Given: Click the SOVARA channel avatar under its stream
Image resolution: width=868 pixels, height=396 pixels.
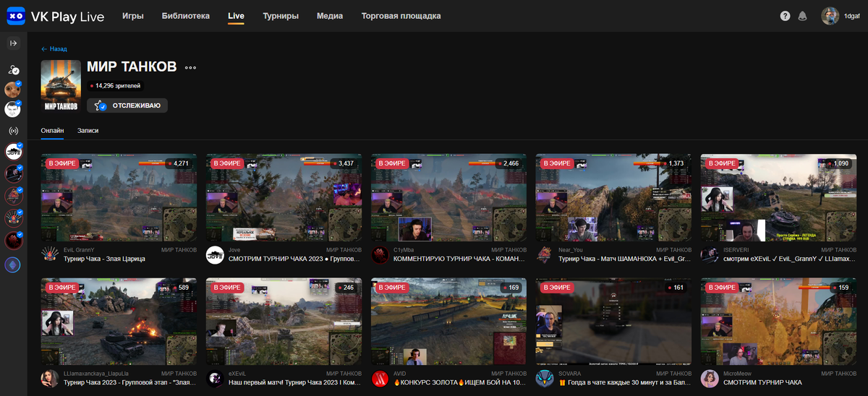Looking at the screenshot, I should point(545,379).
